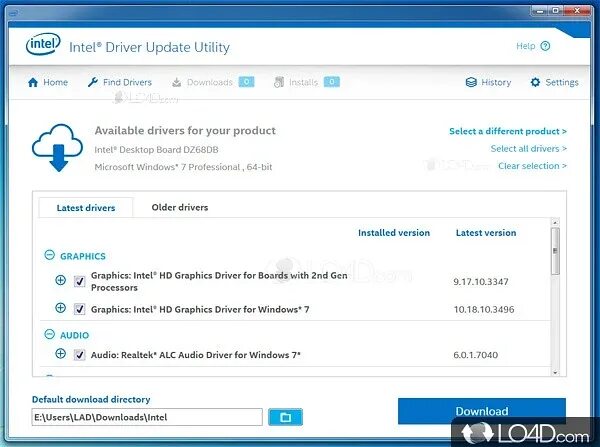Open Find Drivers menu item
This screenshot has height=447, width=600.
tap(127, 82)
